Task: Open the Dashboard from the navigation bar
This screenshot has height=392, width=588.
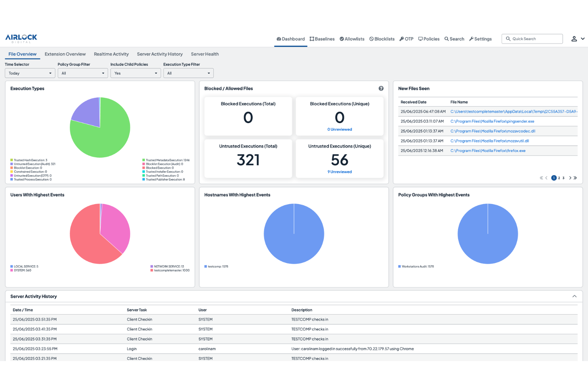Action: pyautogui.click(x=290, y=39)
